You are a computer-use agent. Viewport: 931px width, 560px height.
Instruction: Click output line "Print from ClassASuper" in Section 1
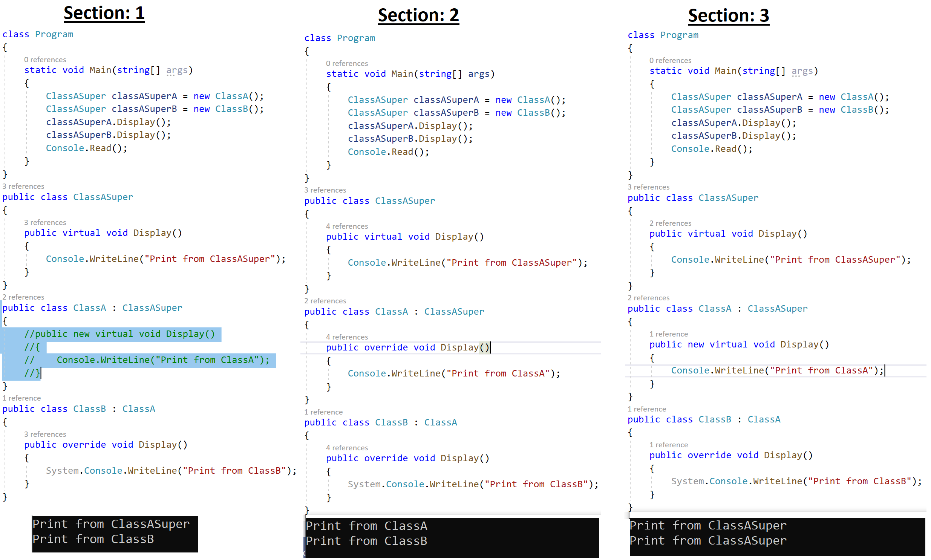coord(111,524)
